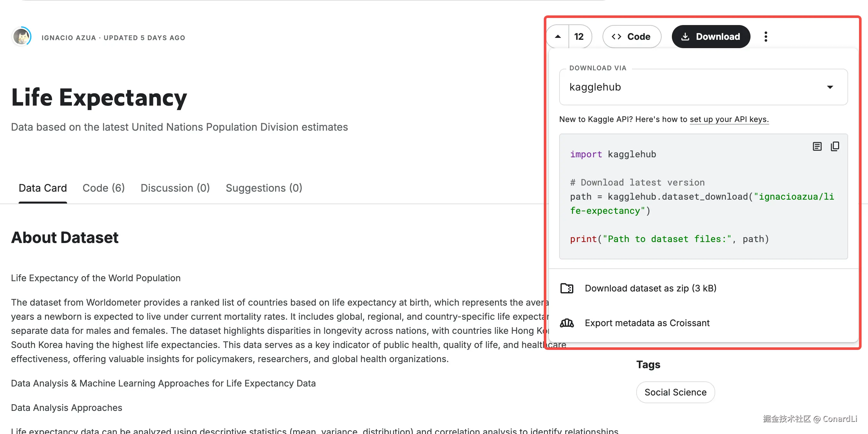Click the dropdown arrow beside kagglehub
This screenshot has width=868, height=434.
830,87
